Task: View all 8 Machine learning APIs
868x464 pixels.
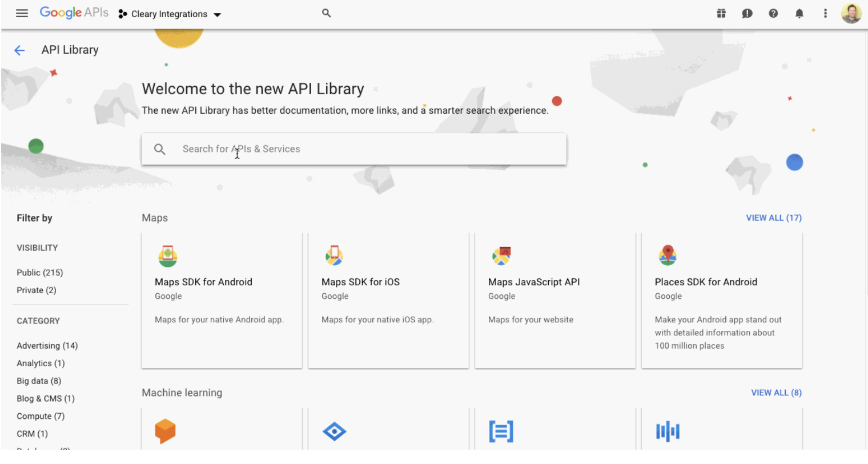Action: (776, 393)
